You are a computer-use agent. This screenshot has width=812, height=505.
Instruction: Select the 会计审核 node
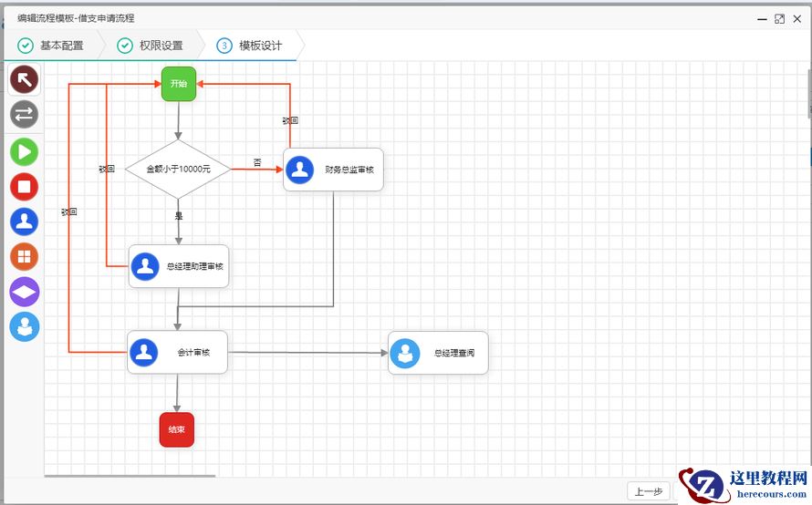click(x=177, y=353)
